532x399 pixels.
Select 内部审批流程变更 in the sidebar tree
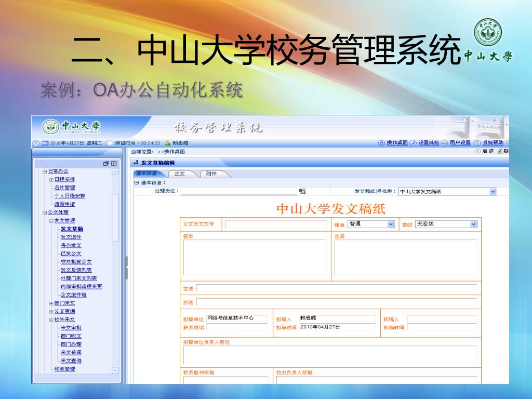pyautogui.click(x=82, y=287)
